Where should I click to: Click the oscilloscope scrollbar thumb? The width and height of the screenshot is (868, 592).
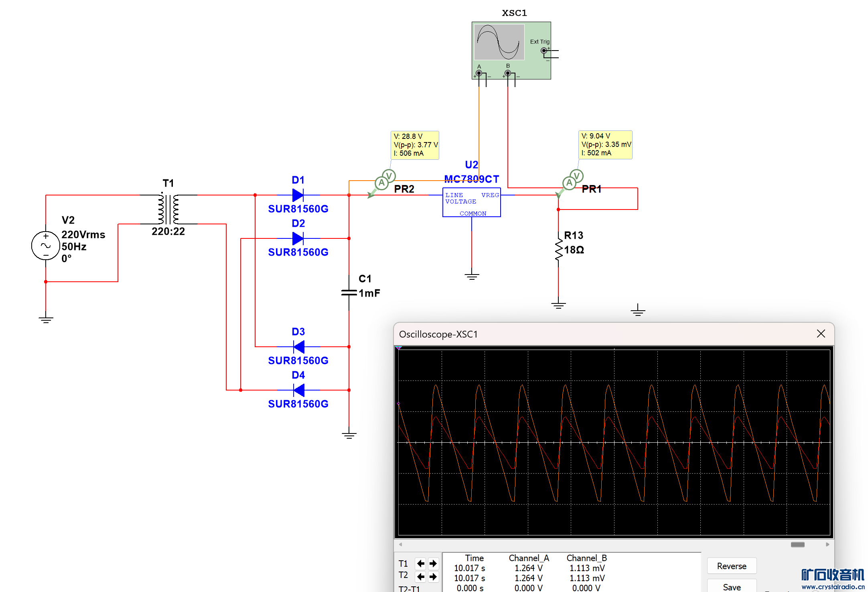797,544
